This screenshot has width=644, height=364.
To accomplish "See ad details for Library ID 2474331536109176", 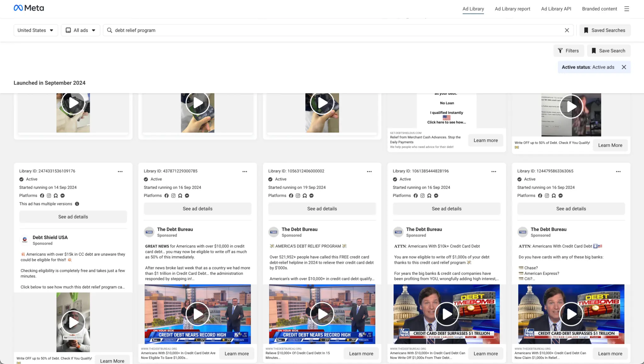I will point(73,217).
